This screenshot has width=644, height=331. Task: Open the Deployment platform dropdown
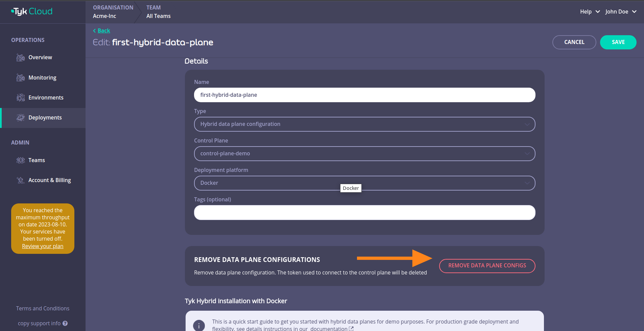pos(527,183)
